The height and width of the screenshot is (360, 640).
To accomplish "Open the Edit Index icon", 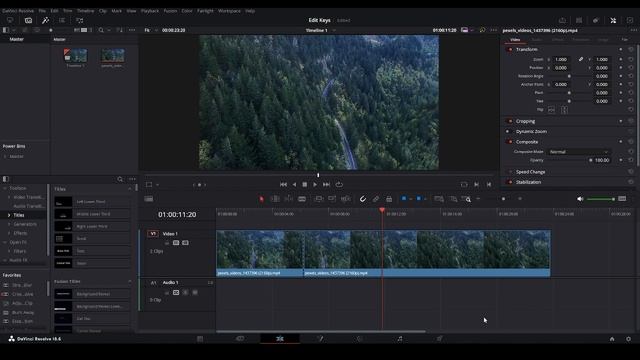I will (x=62, y=20).
